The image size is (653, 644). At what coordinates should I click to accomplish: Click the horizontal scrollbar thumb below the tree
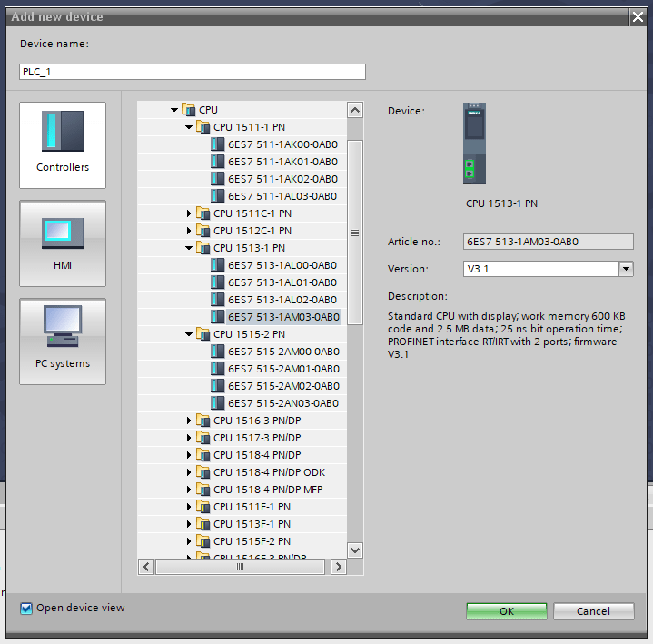point(241,567)
